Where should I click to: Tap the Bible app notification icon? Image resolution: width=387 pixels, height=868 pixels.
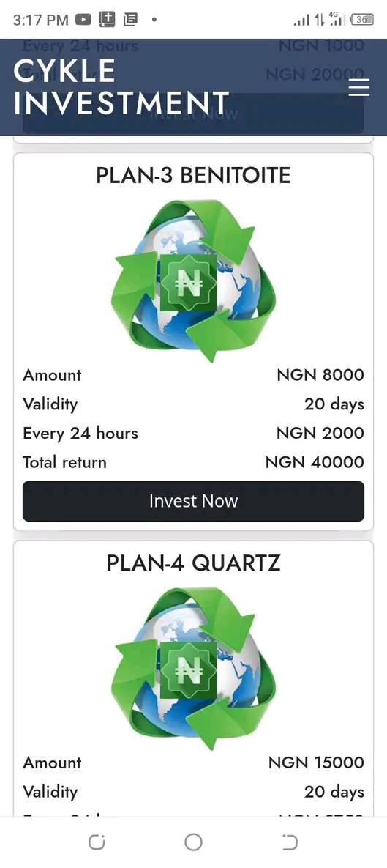pyautogui.click(x=107, y=20)
